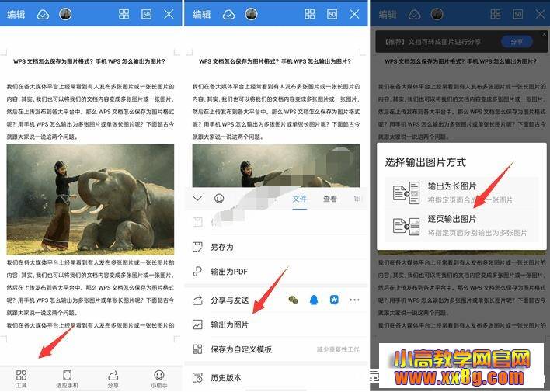
Task: Tap 编辑 on the screen with file menu open
Action: coord(202,14)
